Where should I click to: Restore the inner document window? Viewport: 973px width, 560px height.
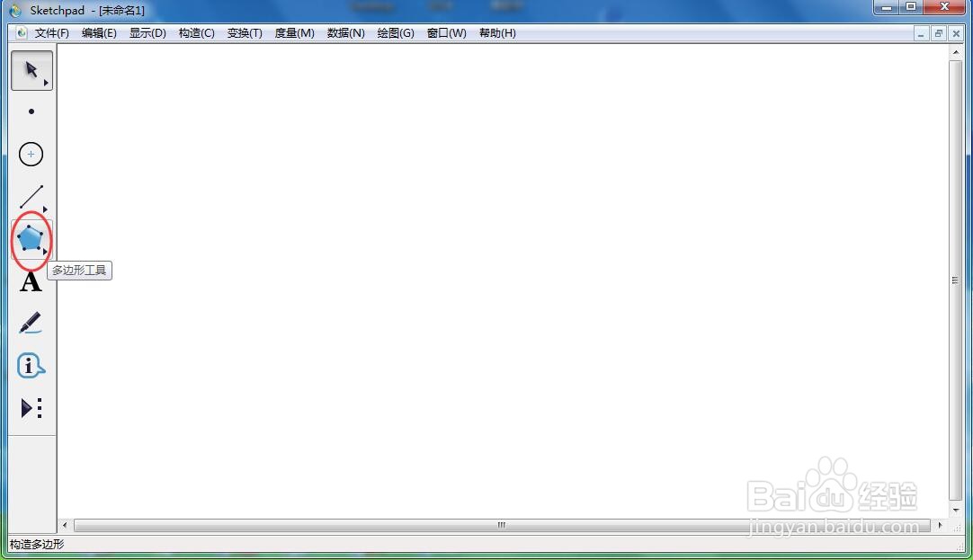[x=938, y=33]
